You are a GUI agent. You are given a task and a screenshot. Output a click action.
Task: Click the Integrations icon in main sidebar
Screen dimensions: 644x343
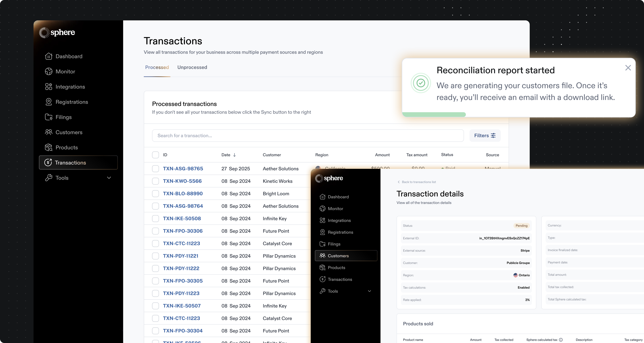pyautogui.click(x=48, y=87)
